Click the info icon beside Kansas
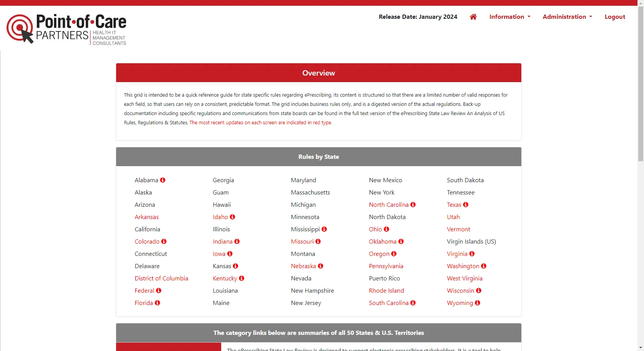Screen dimensions: 644x351 click(235, 266)
